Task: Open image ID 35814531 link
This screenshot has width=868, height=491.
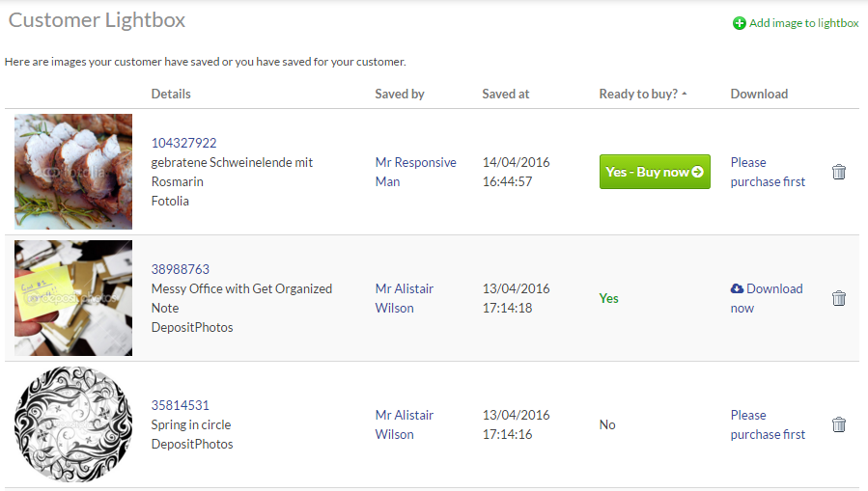Action: pos(181,405)
